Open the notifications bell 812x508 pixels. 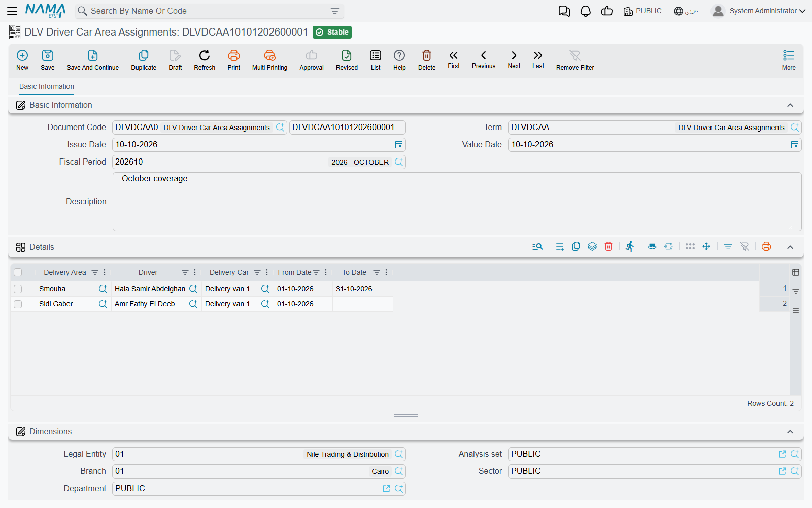pyautogui.click(x=586, y=11)
